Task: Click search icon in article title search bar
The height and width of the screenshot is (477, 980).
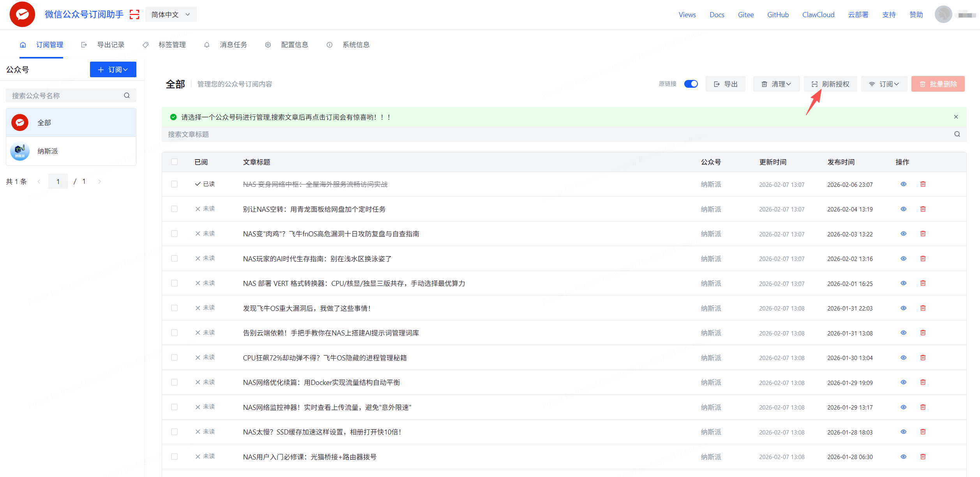Action: [957, 134]
